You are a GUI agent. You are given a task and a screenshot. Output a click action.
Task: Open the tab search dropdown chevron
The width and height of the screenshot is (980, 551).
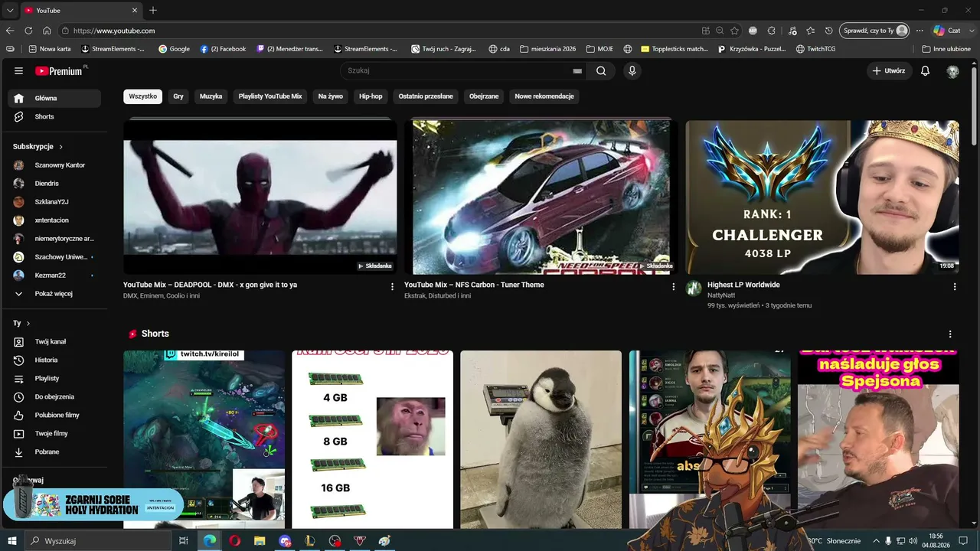pos(9,10)
